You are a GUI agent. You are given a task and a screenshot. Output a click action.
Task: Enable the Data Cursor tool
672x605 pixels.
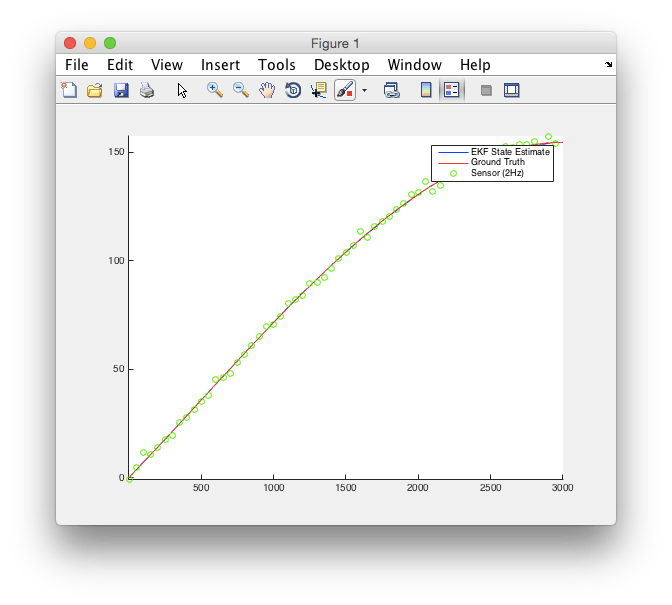point(319,90)
